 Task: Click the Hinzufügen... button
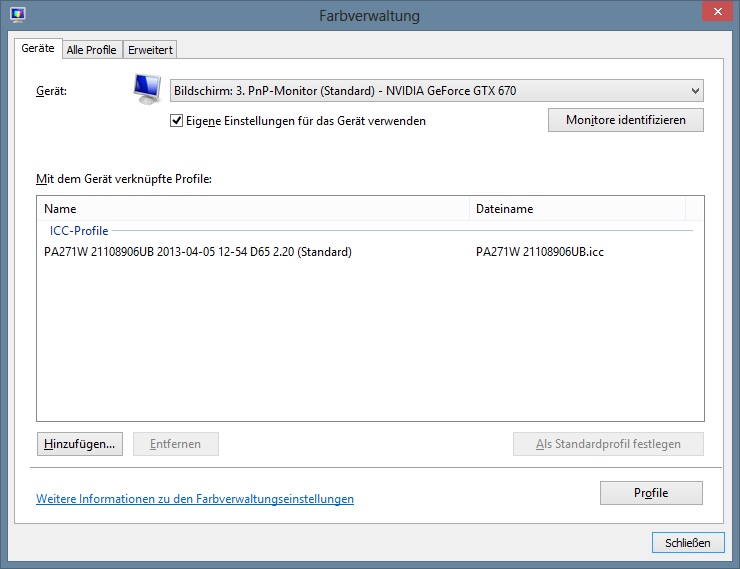(x=80, y=444)
